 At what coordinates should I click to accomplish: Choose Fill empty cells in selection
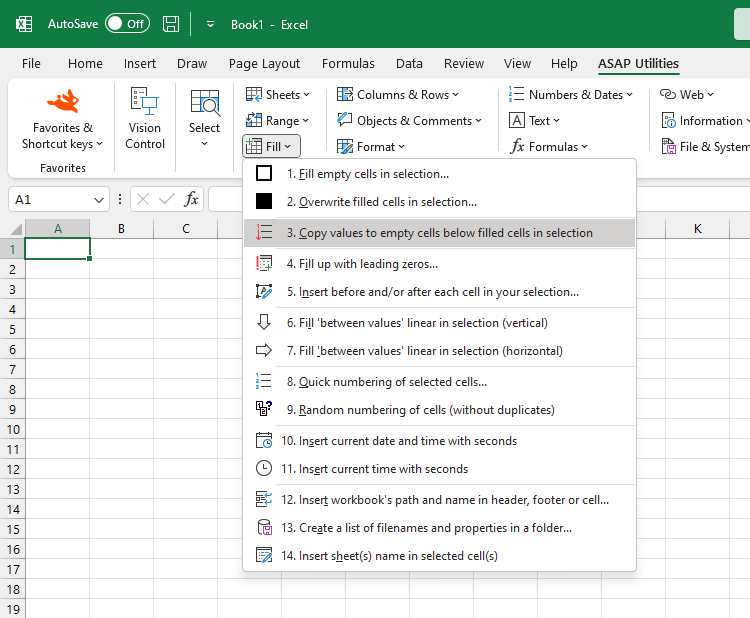(x=439, y=174)
